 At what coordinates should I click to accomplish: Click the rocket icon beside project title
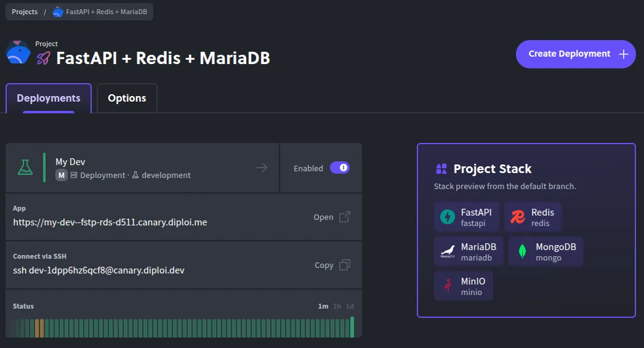click(43, 59)
